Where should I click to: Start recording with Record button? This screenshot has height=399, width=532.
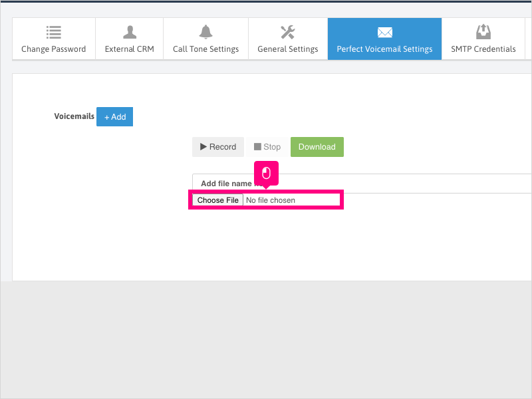[218, 147]
